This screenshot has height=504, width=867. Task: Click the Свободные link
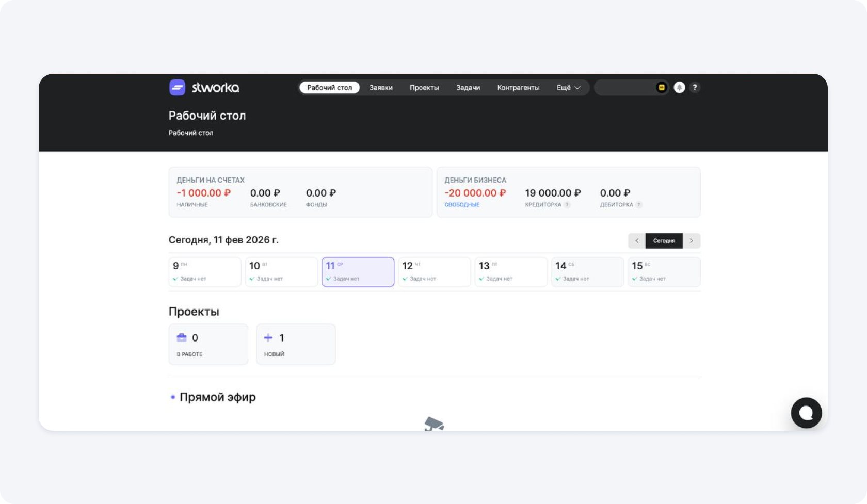coord(462,205)
